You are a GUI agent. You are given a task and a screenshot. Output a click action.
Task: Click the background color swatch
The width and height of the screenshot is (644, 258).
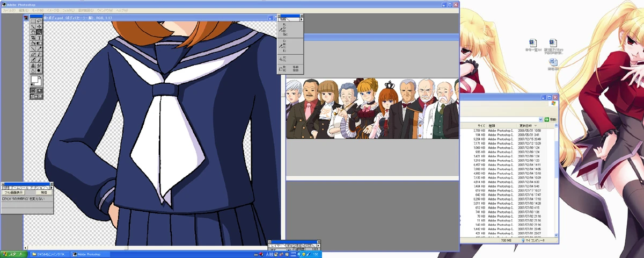click(x=39, y=83)
